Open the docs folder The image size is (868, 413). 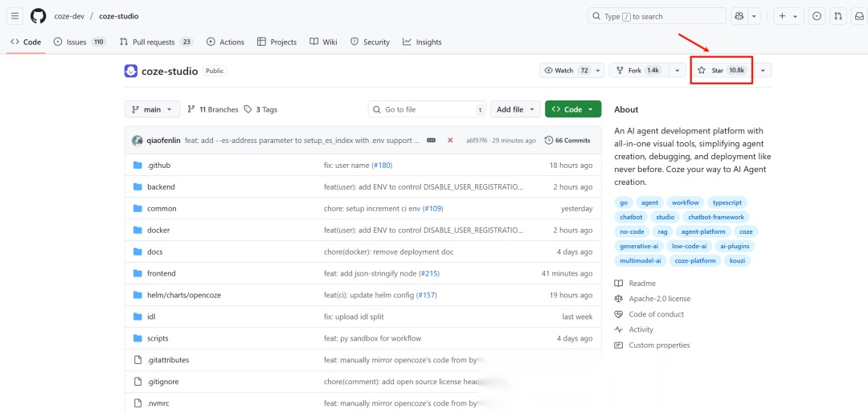point(155,251)
